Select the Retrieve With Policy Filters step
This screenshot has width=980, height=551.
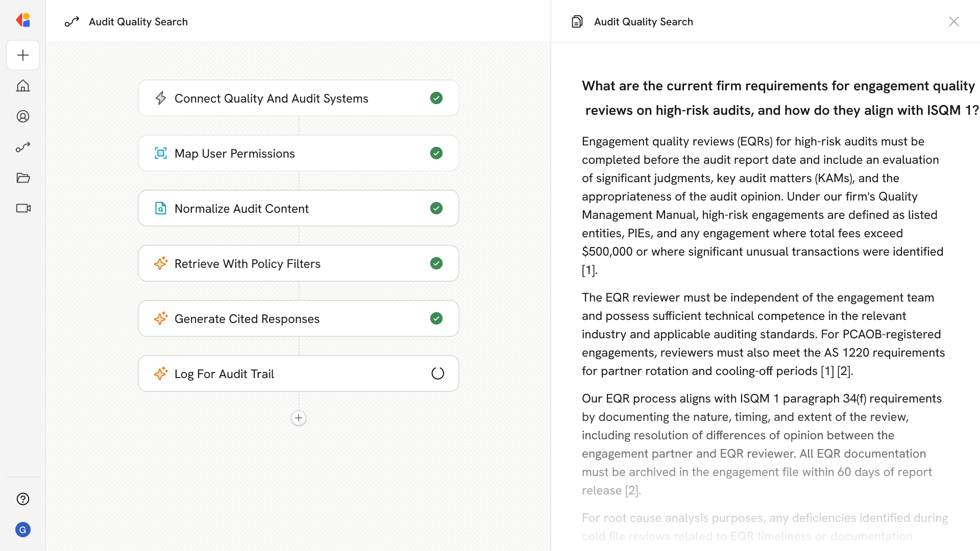[x=298, y=263]
